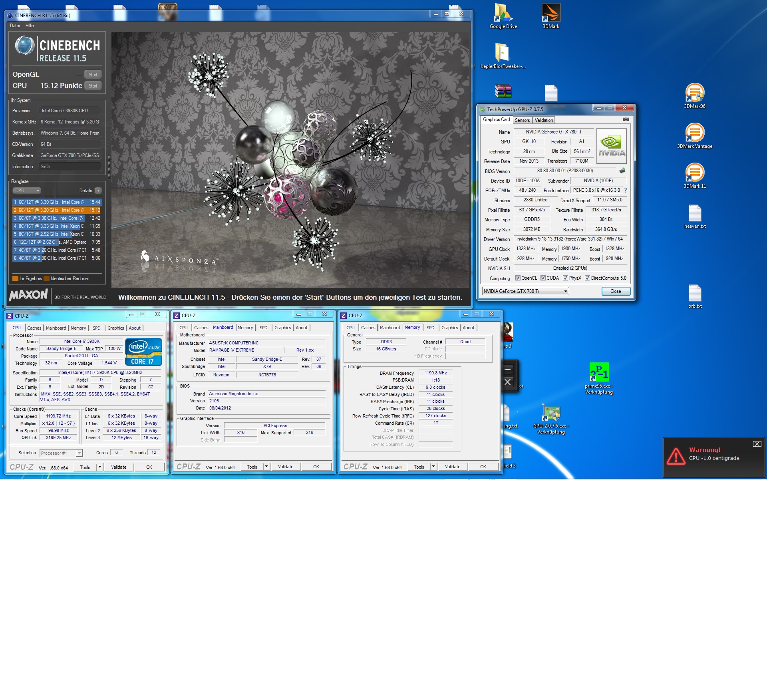The width and height of the screenshot is (767, 700).
Task: Select ranking row 6 AMD Opteron 7.95
Action: (x=57, y=242)
